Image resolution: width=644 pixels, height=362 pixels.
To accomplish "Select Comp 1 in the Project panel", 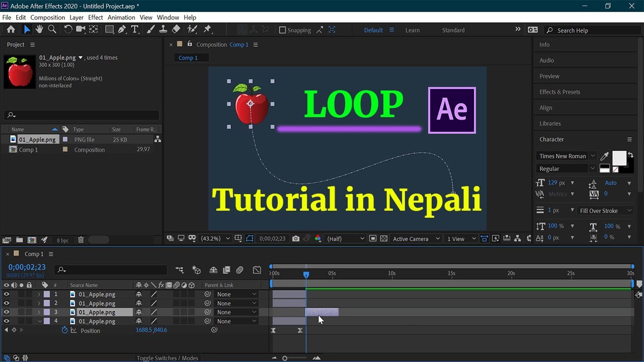I will click(28, 150).
